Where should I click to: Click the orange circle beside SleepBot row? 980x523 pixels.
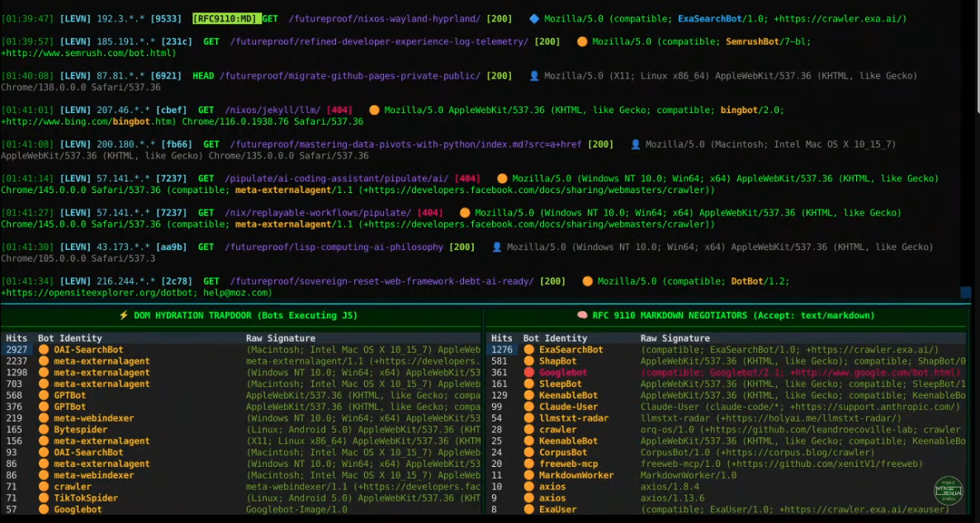(528, 384)
